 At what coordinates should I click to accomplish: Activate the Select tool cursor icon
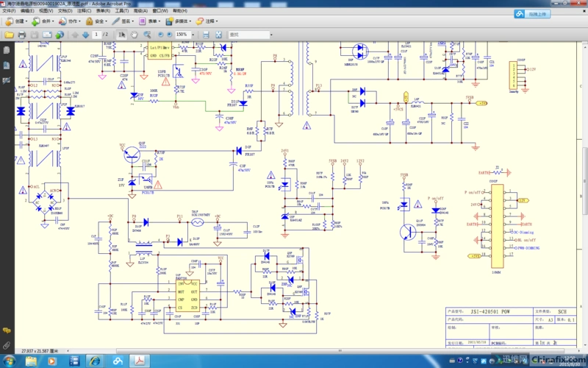(122, 35)
